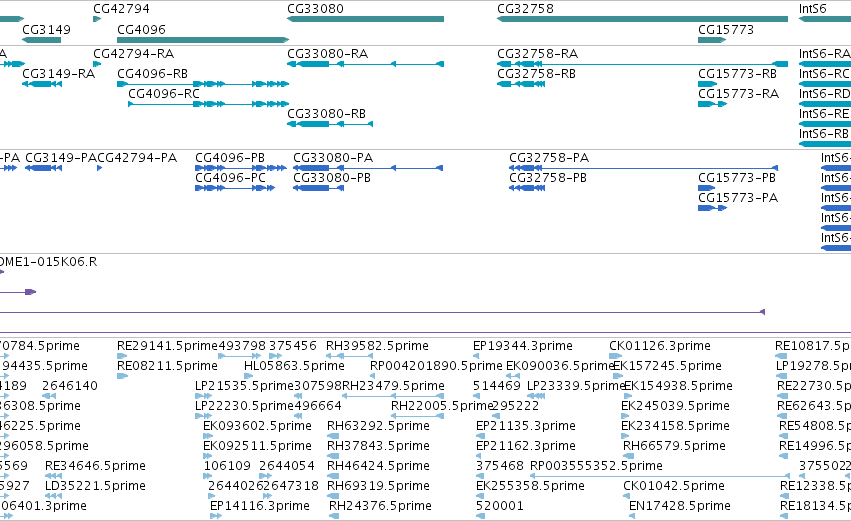Click the CG42794 gene label
Image resolution: width=851 pixels, height=521 pixels.
(x=121, y=9)
